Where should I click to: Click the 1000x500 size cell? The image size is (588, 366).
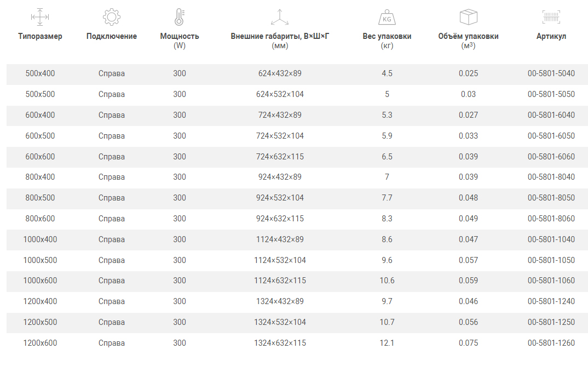pyautogui.click(x=40, y=260)
